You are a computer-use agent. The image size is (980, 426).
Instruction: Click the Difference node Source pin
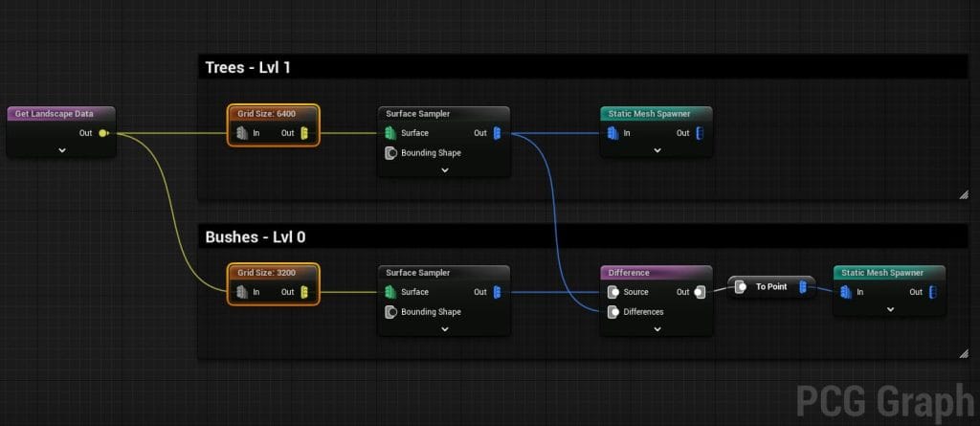[612, 292]
